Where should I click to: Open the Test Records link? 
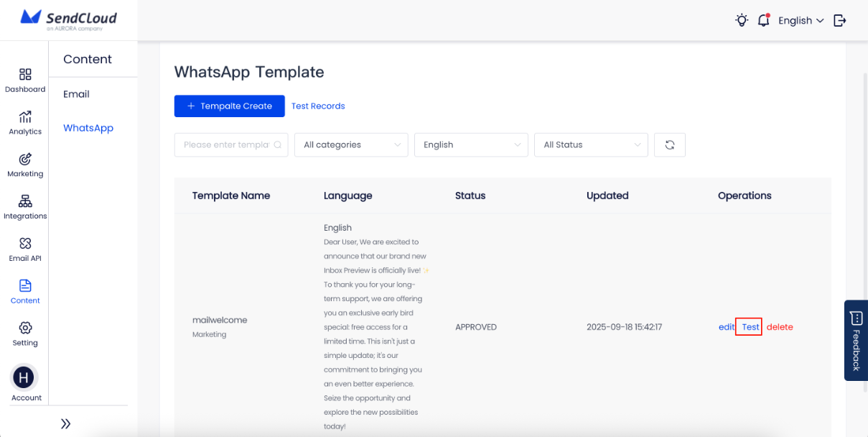(x=317, y=106)
